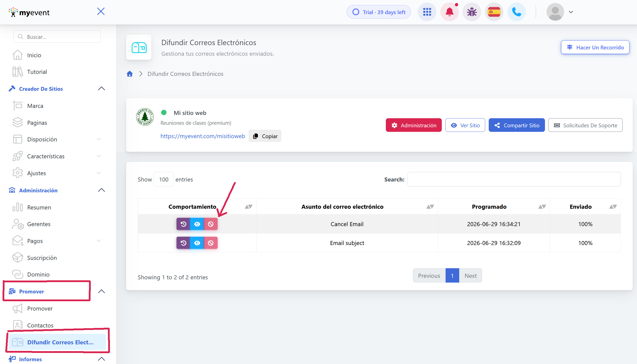637x364 pixels.
Task: Click the Copiar button
Action: [x=265, y=136]
